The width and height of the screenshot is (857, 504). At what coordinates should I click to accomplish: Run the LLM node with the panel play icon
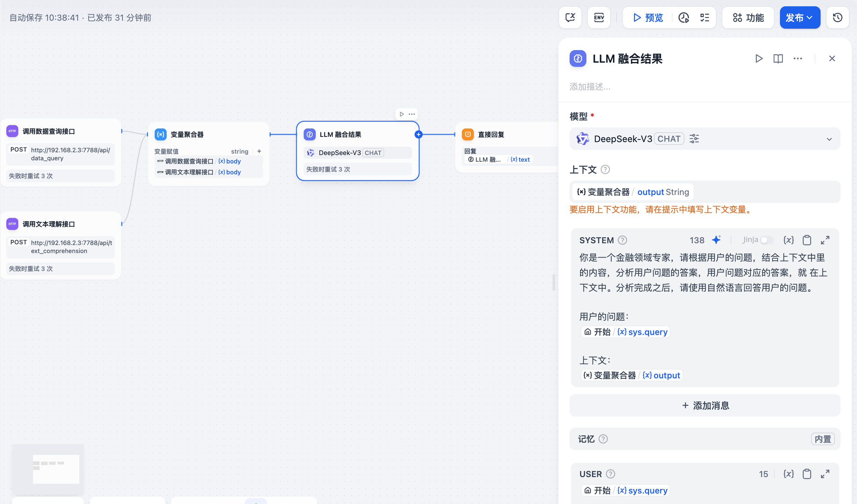point(759,58)
